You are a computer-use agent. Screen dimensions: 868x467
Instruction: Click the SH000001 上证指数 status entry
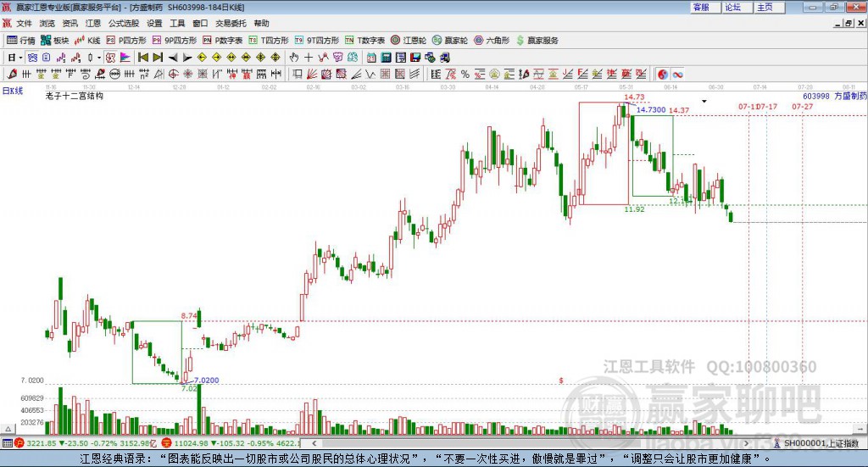coord(816,443)
